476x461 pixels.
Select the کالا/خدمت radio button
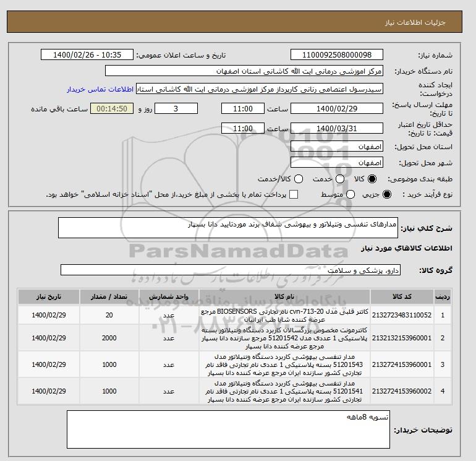point(299,179)
